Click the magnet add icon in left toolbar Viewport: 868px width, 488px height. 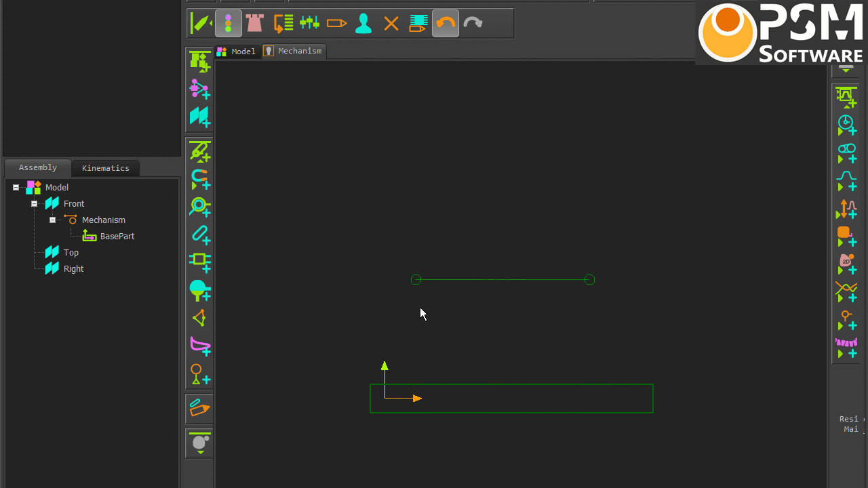[x=199, y=179]
